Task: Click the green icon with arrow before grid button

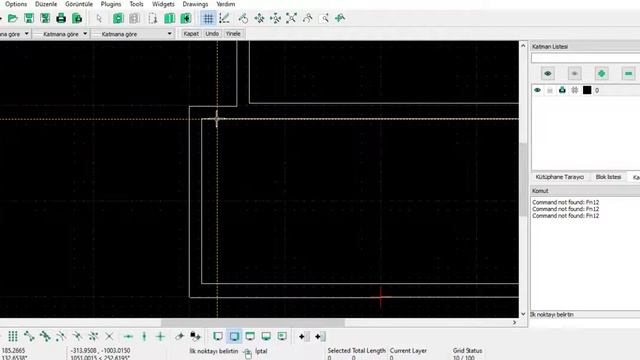Action: click(186, 18)
